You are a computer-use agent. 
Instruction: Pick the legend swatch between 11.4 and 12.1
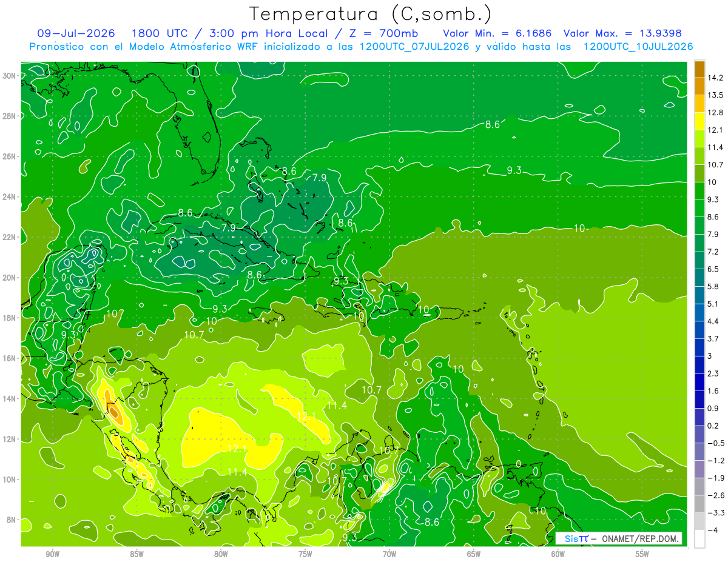pos(699,139)
